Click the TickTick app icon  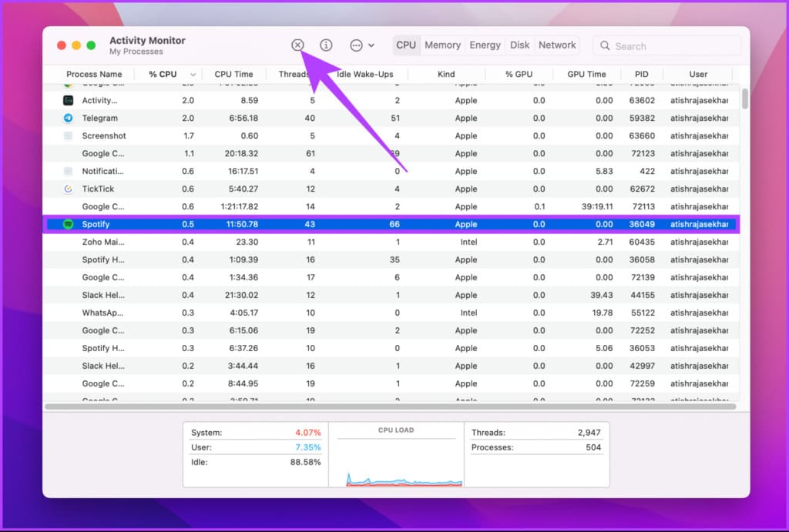pos(68,189)
